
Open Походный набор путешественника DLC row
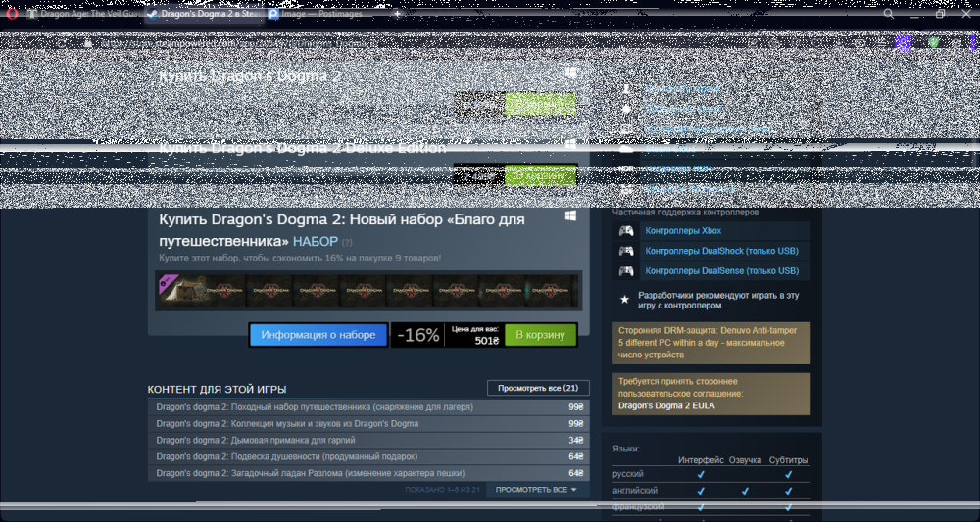368,407
